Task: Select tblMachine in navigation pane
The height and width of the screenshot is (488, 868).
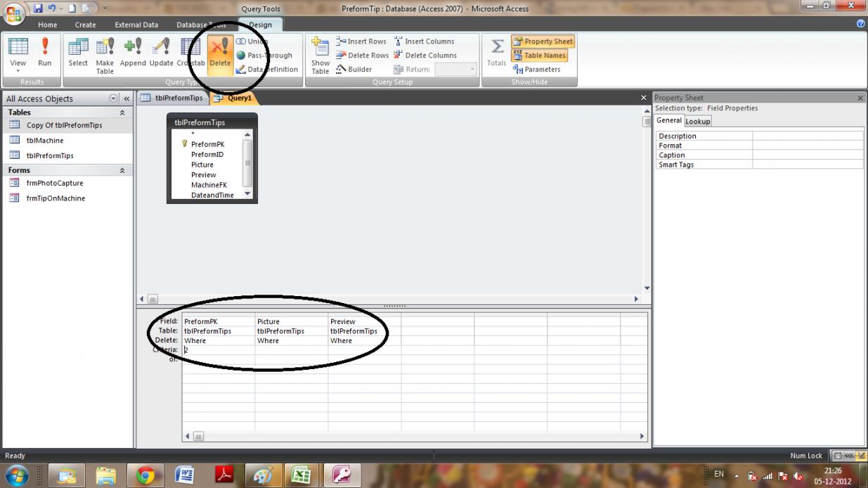Action: click(x=67, y=141)
